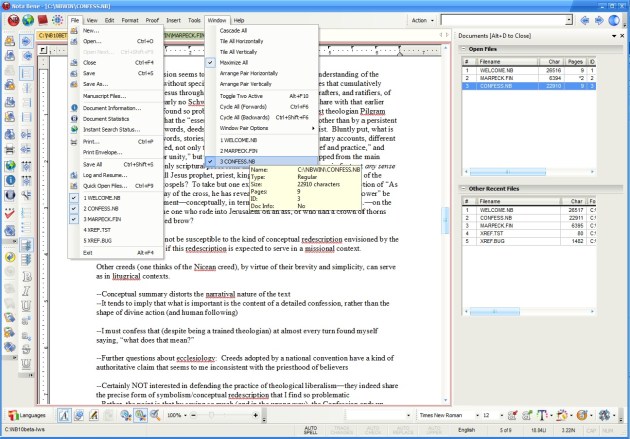
Task: Click the zoom in plus button
Action: [255, 415]
